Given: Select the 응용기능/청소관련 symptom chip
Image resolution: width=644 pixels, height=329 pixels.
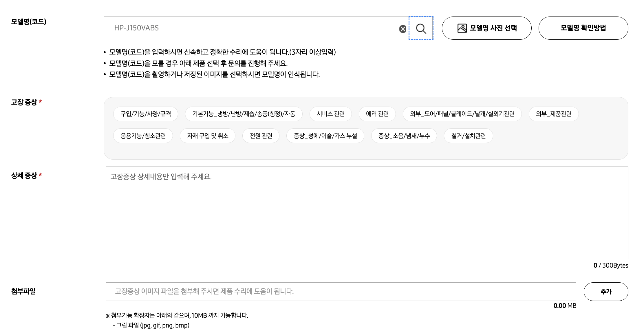Looking at the screenshot, I should 143,136.
